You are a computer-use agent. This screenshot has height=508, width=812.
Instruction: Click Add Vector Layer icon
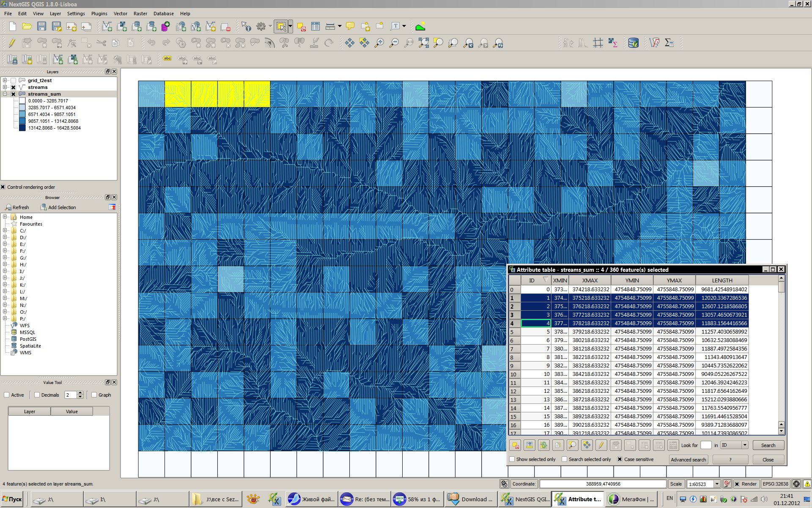click(107, 26)
